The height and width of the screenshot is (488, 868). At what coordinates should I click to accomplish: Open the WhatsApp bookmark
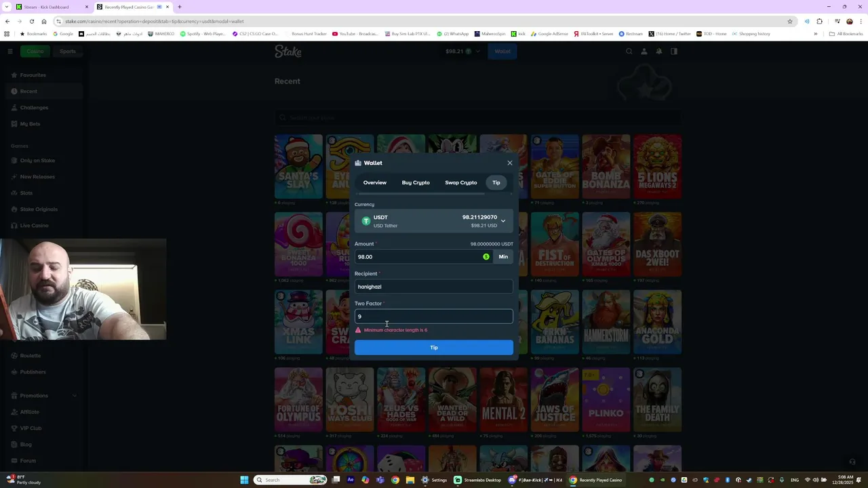[x=452, y=34]
